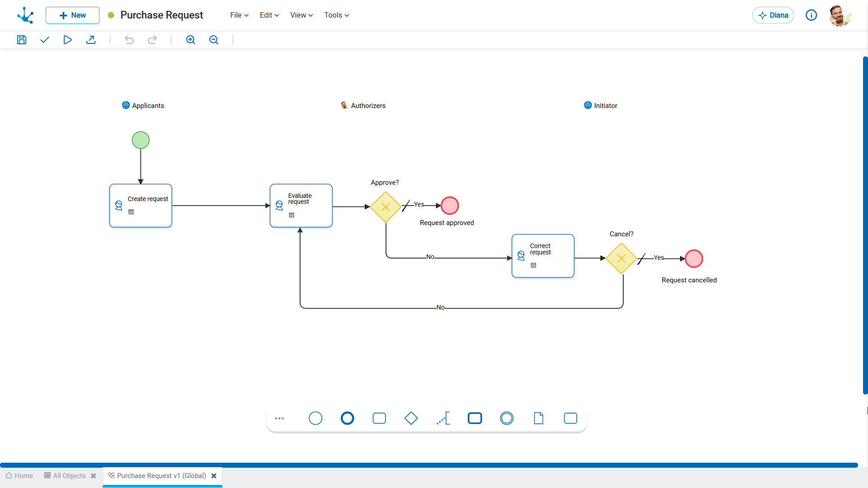The width and height of the screenshot is (868, 488).
Task: Expand the View dropdown menu
Action: (x=302, y=15)
